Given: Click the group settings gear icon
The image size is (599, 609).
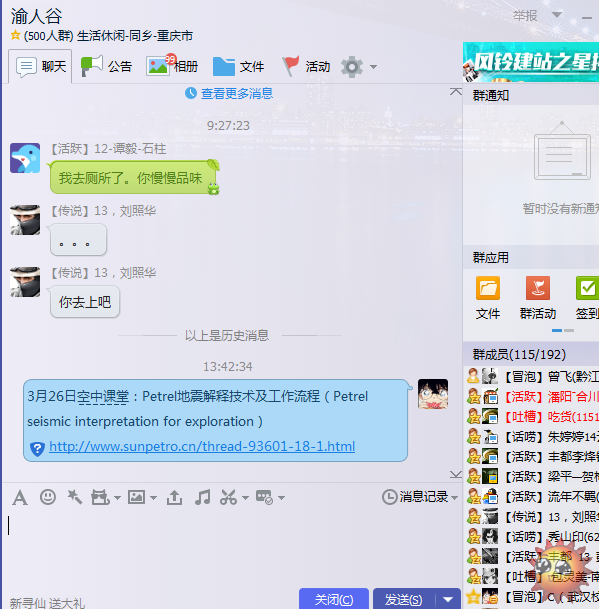Looking at the screenshot, I should tap(352, 67).
